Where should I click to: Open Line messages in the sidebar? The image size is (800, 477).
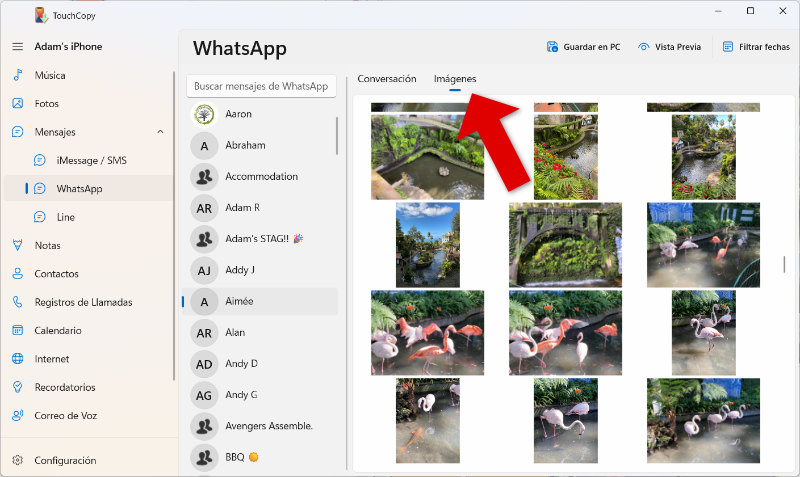pos(66,217)
